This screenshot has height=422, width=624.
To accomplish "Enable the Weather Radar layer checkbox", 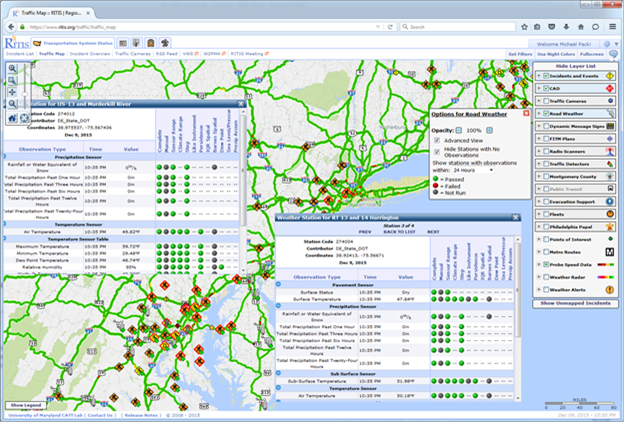I will (x=546, y=277).
